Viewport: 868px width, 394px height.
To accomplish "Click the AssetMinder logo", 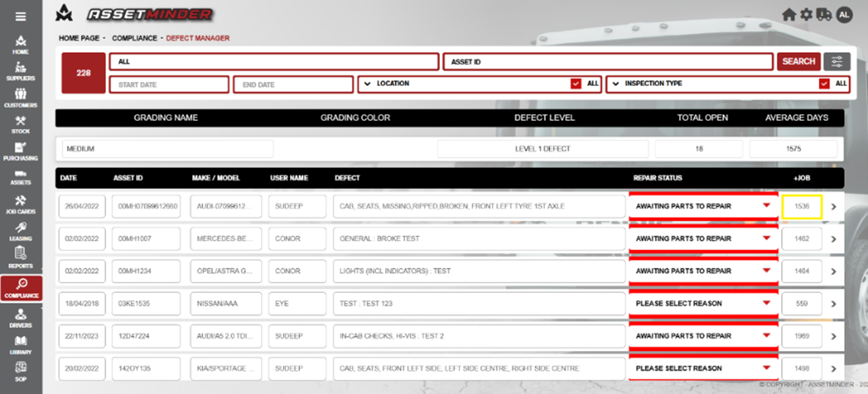I will [133, 13].
